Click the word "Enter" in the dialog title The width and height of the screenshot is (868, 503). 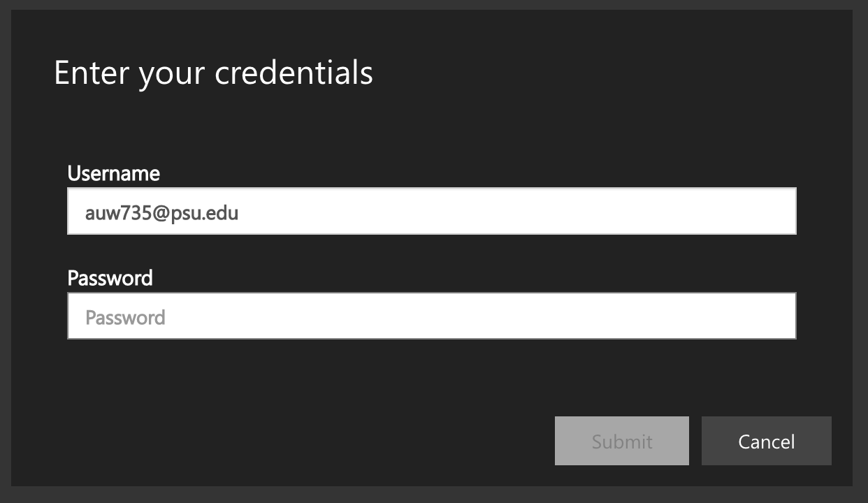click(x=92, y=73)
